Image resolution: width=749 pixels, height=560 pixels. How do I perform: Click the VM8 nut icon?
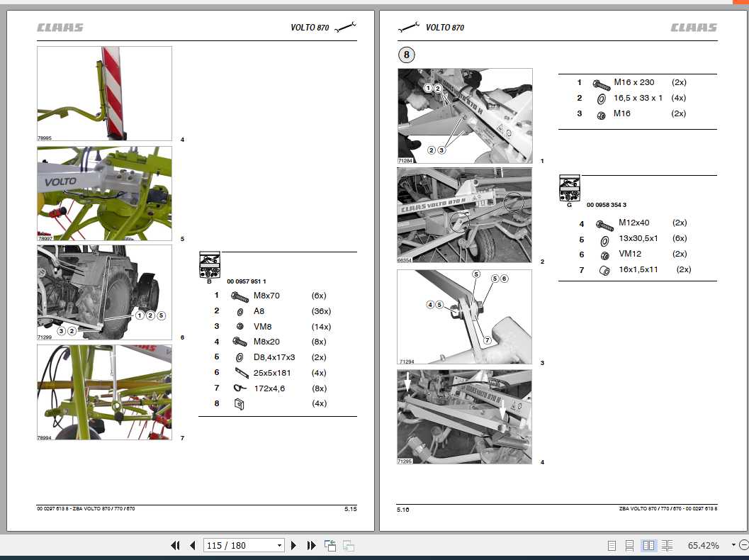coord(240,327)
